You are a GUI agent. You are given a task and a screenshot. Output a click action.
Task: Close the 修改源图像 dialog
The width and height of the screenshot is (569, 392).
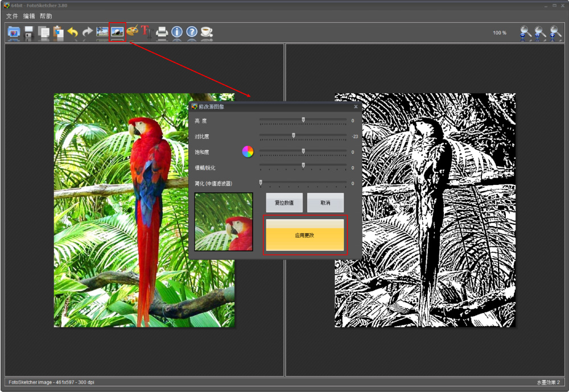tap(356, 106)
